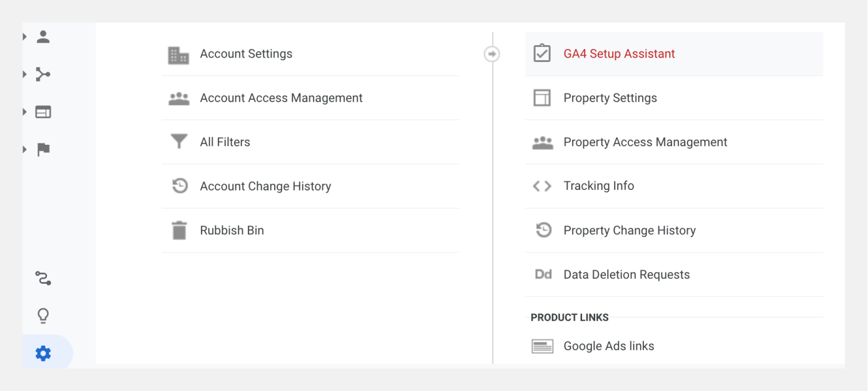868x391 pixels.
Task: Open Data Deletion Requests
Action: (x=626, y=274)
